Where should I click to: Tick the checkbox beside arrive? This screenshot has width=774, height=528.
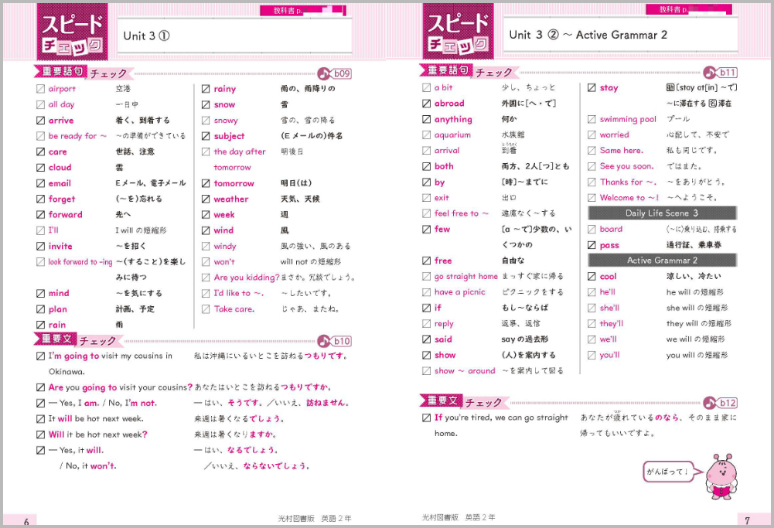click(x=40, y=120)
